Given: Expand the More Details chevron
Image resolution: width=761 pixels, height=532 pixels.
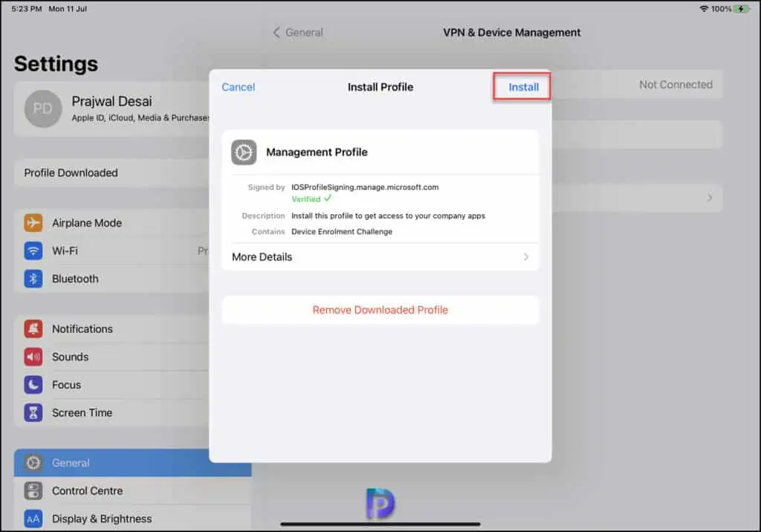Looking at the screenshot, I should point(526,257).
